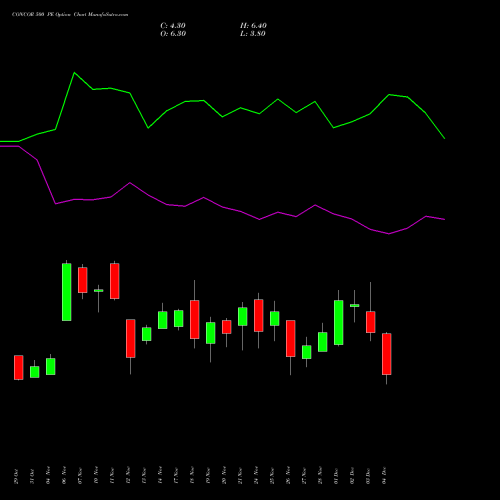
Task: Select the thin green candlestick above 02 Dec
Action: 355,305
